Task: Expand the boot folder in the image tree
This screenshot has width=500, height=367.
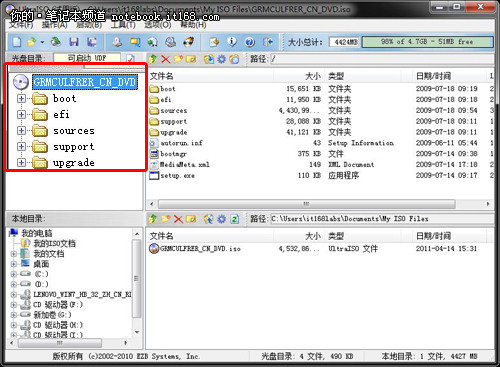Action: (22, 98)
